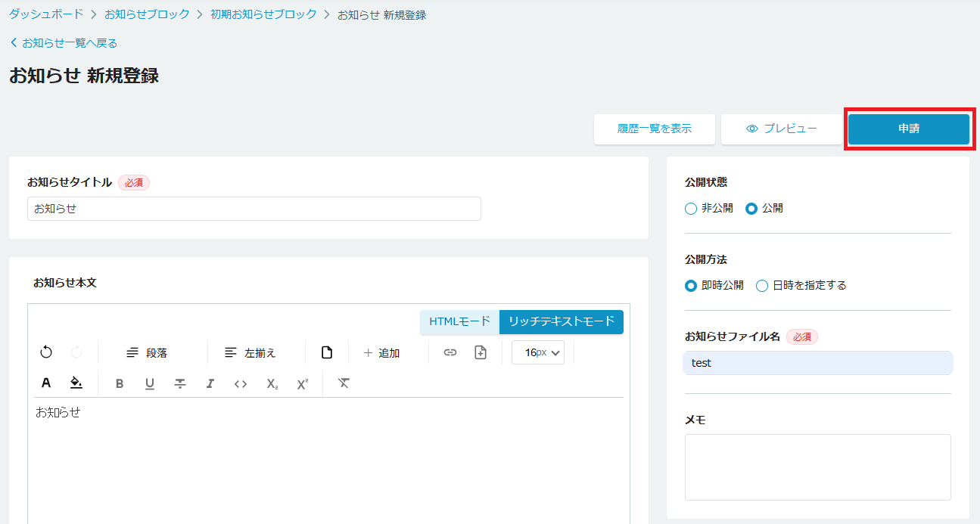Toggle bold formatting in the editor toolbar
The image size is (980, 524).
[120, 383]
